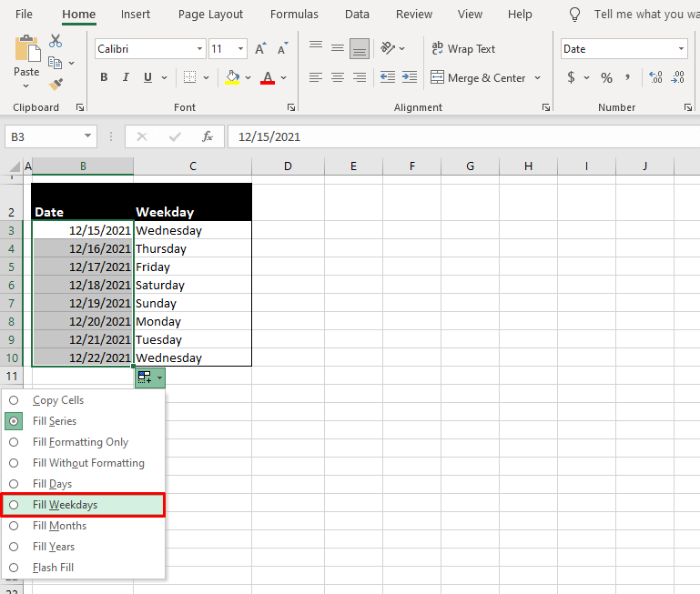
Task: Switch to the Page Layout tab
Action: (x=210, y=15)
